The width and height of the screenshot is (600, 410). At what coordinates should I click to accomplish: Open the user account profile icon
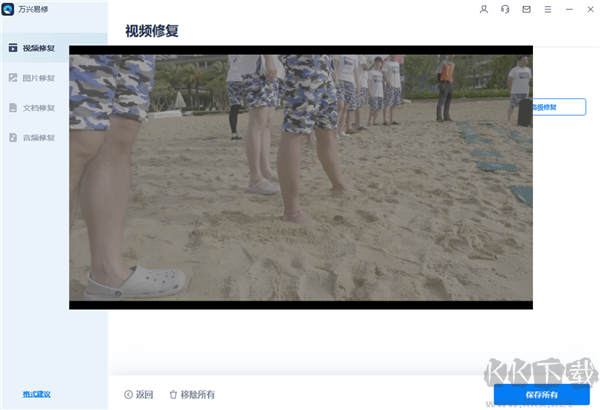pyautogui.click(x=484, y=9)
